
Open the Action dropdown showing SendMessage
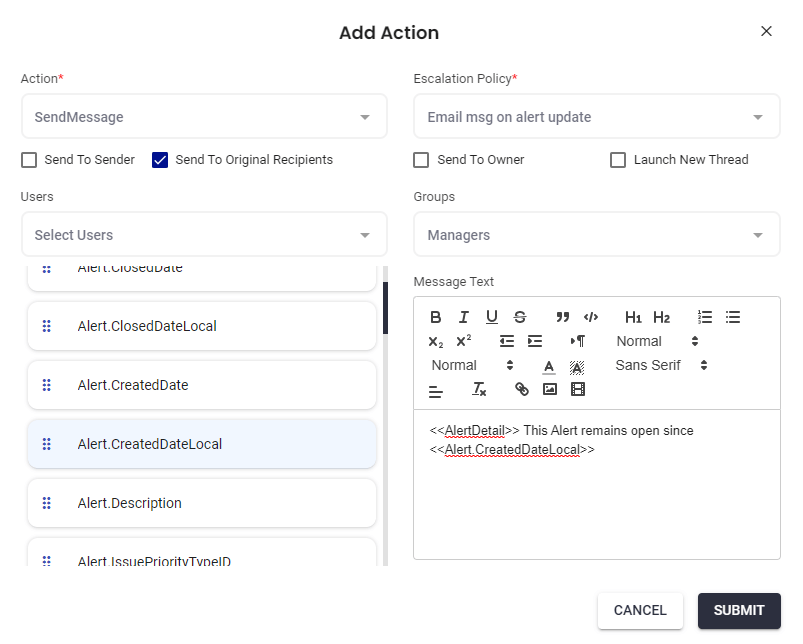[204, 117]
